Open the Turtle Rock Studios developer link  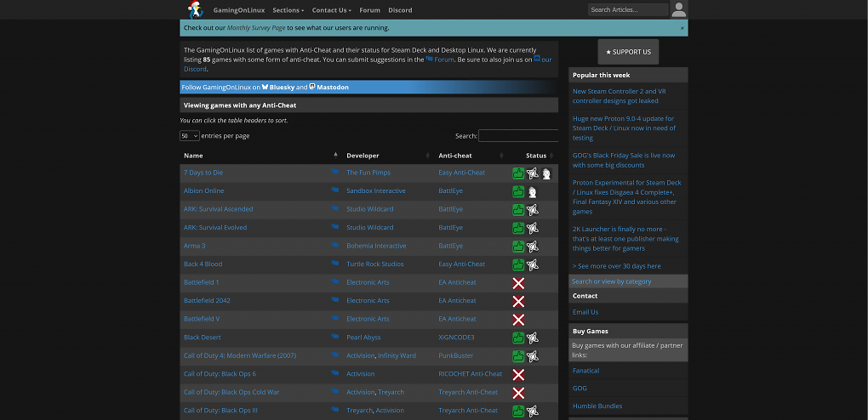[374, 264]
